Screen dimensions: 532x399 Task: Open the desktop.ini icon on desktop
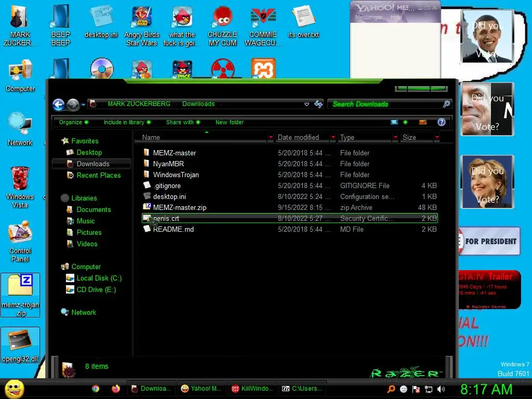point(101,21)
